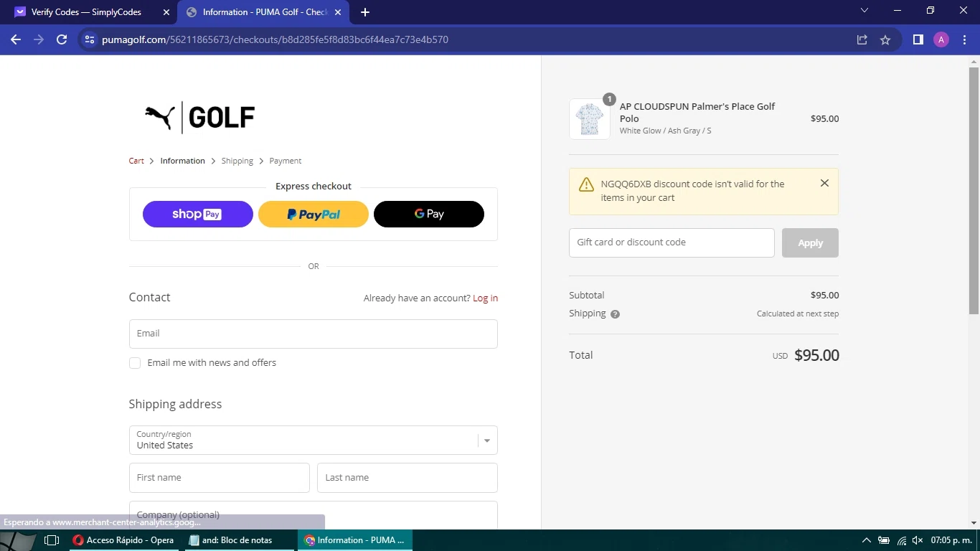Click the AP CLOUDSPUN Palmer's Place Golf Polo title
The width and height of the screenshot is (980, 551).
point(697,113)
